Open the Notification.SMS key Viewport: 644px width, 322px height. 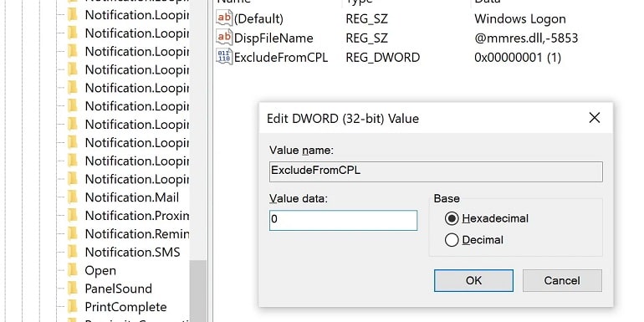(x=132, y=252)
